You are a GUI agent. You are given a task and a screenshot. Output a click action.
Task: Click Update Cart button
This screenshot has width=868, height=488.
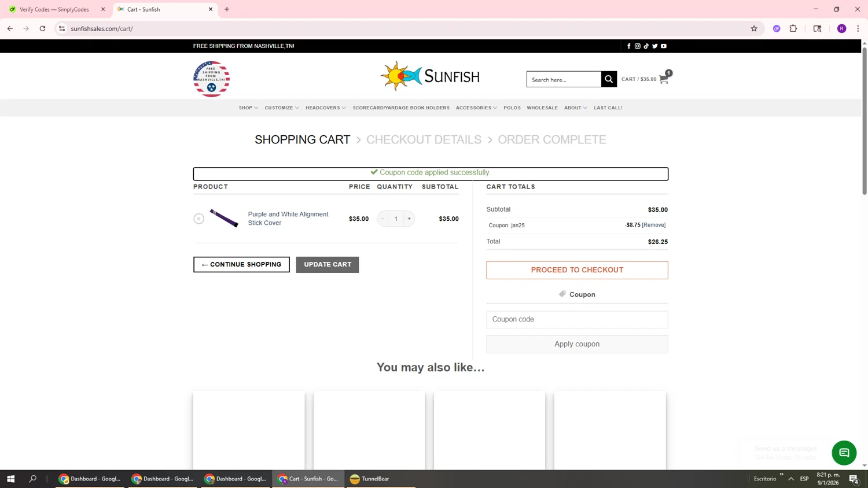click(328, 265)
